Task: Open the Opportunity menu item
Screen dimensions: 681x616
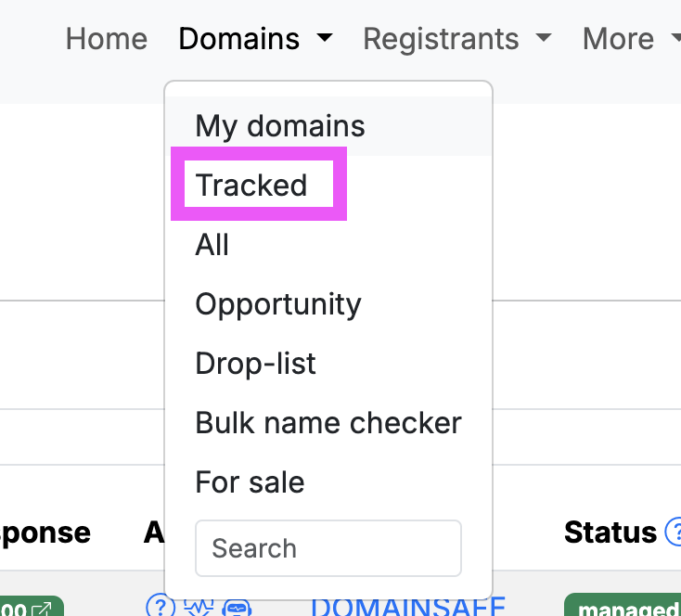Action: [278, 304]
